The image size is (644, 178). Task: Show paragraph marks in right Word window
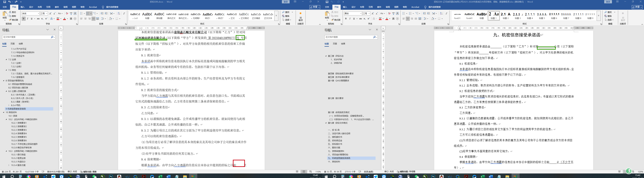pyautogui.click(x=447, y=13)
